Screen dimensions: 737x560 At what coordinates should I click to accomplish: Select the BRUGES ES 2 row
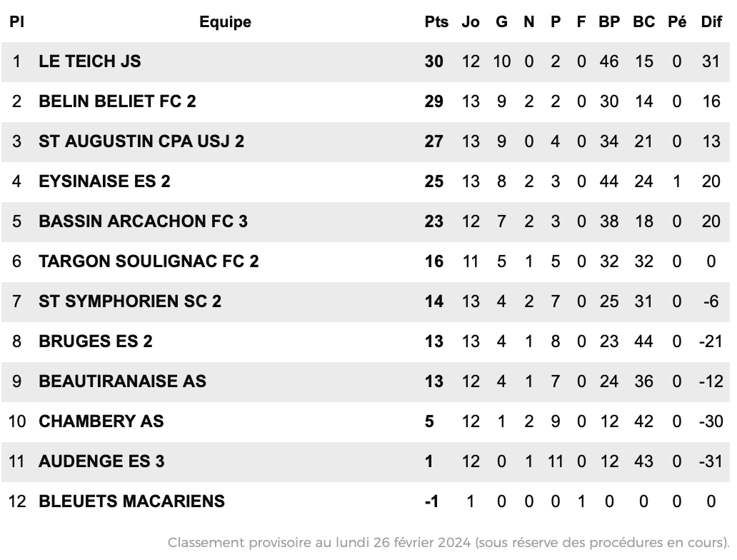click(x=366, y=342)
